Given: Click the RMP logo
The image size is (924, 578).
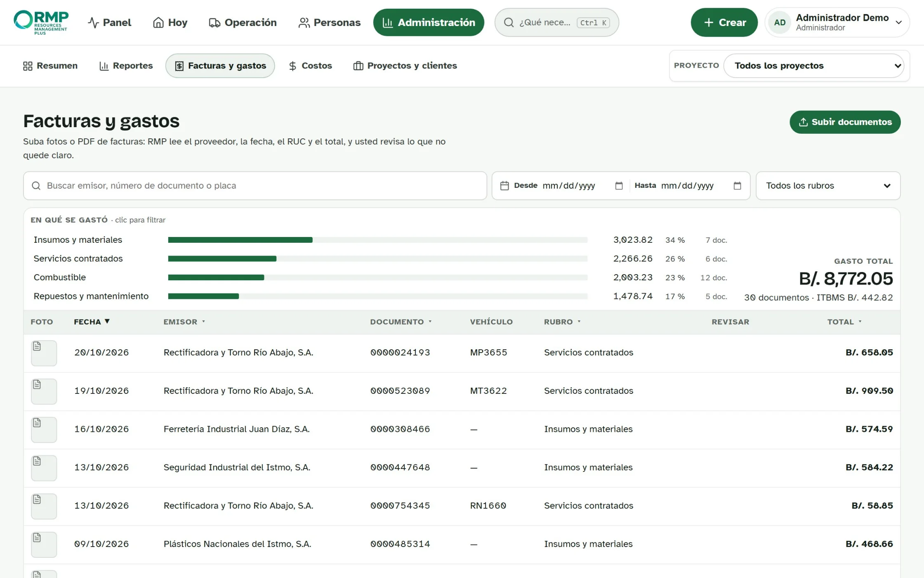Looking at the screenshot, I should pos(41,22).
